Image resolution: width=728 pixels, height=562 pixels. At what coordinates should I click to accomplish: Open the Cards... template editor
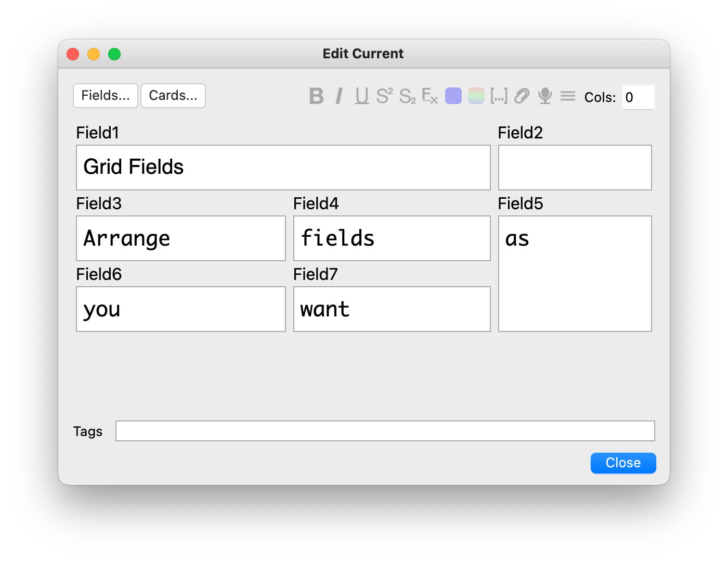(x=173, y=96)
